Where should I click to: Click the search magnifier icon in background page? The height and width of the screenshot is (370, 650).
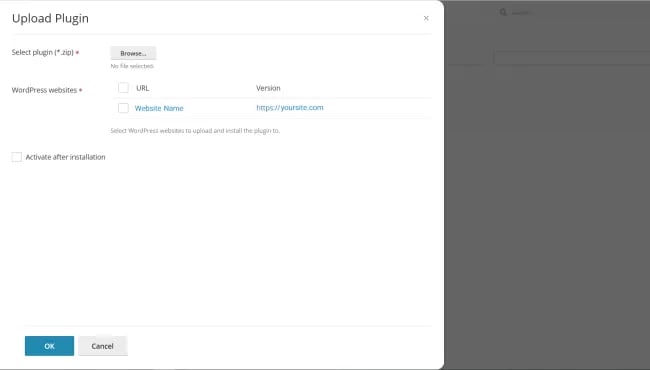503,12
